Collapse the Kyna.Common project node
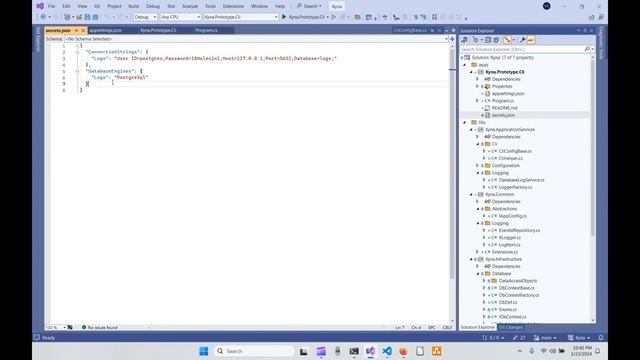The height and width of the screenshot is (360, 640). tap(471, 194)
